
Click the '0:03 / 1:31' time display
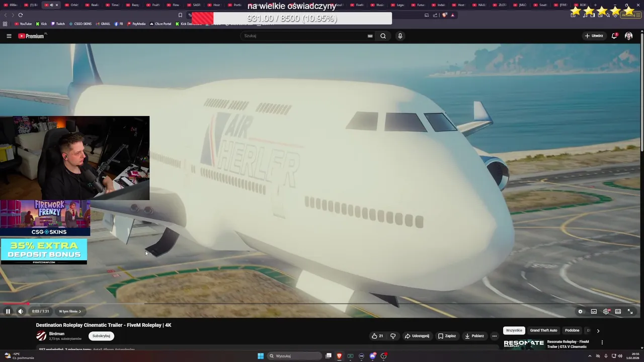pyautogui.click(x=40, y=311)
